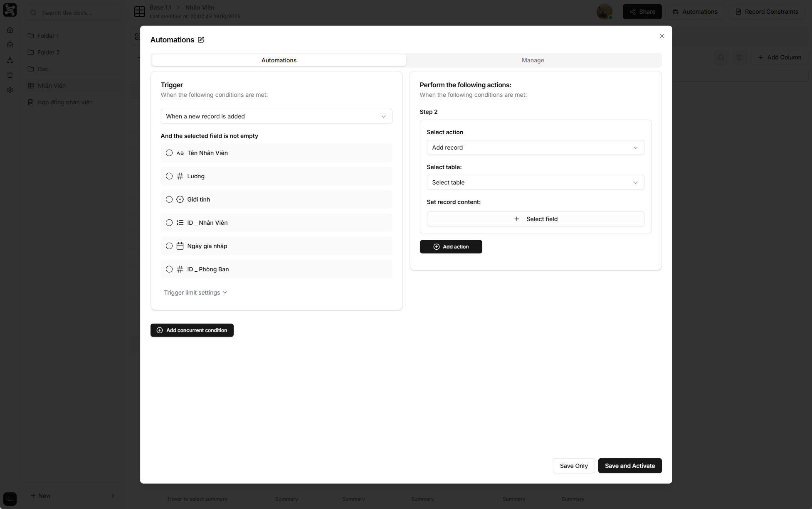Open the settings gear icon in sidebar
This screenshot has height=509, width=812.
10,90
